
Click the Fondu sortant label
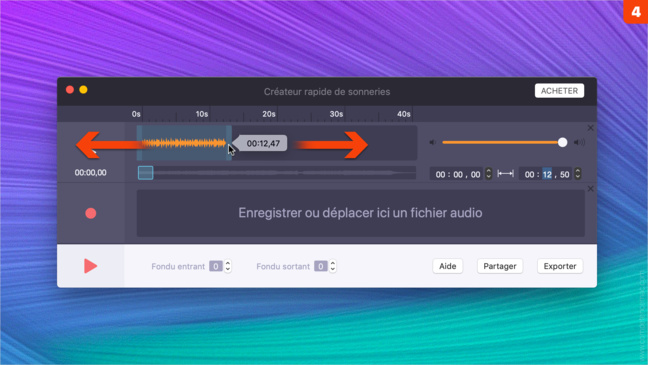click(x=283, y=267)
